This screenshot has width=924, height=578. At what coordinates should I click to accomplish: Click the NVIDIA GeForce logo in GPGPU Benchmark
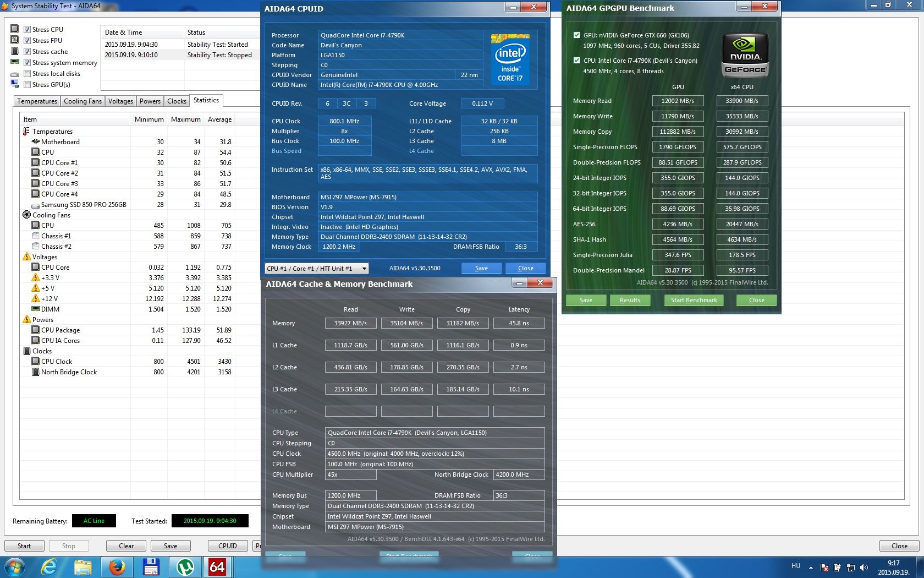745,55
